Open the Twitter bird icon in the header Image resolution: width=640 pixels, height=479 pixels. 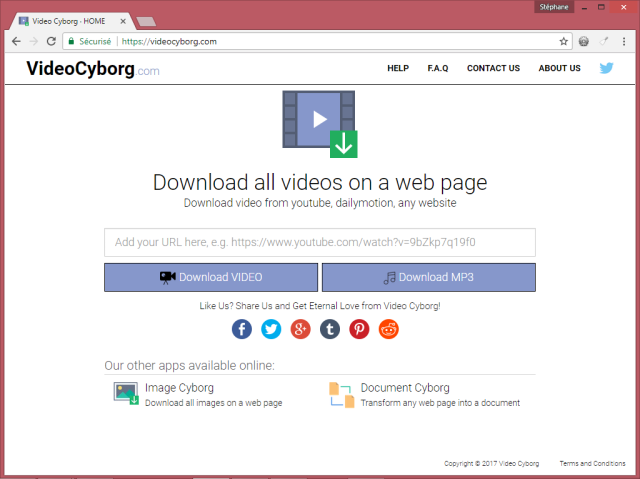pyautogui.click(x=607, y=68)
